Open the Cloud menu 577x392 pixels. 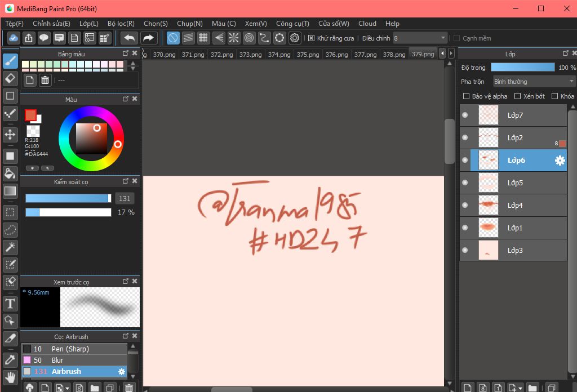(x=367, y=24)
